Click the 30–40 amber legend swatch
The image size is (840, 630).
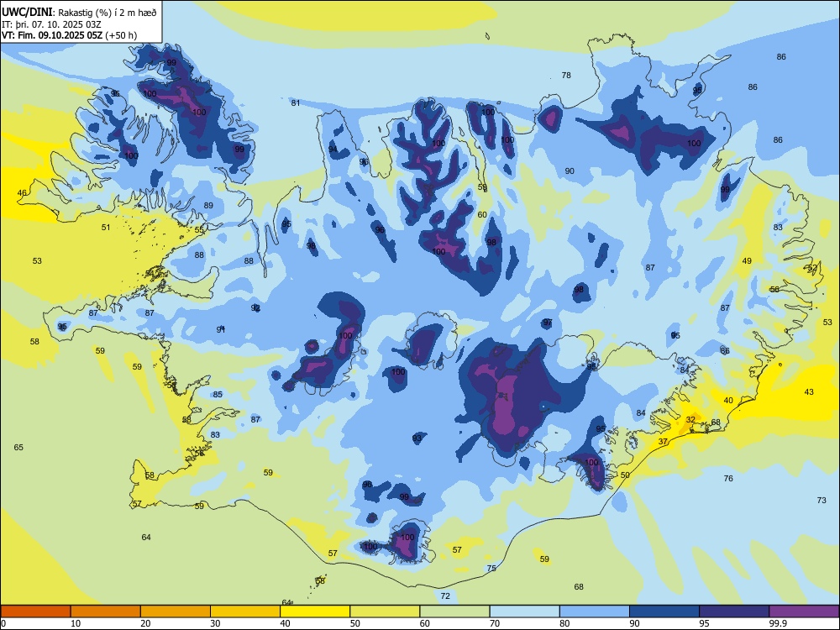point(245,612)
